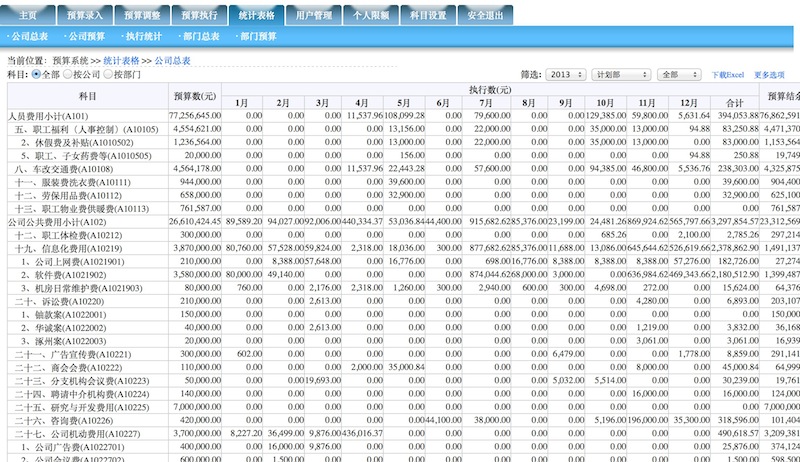Show 更多选项 link options
Viewport: 800px width, 462px height.
(769, 75)
